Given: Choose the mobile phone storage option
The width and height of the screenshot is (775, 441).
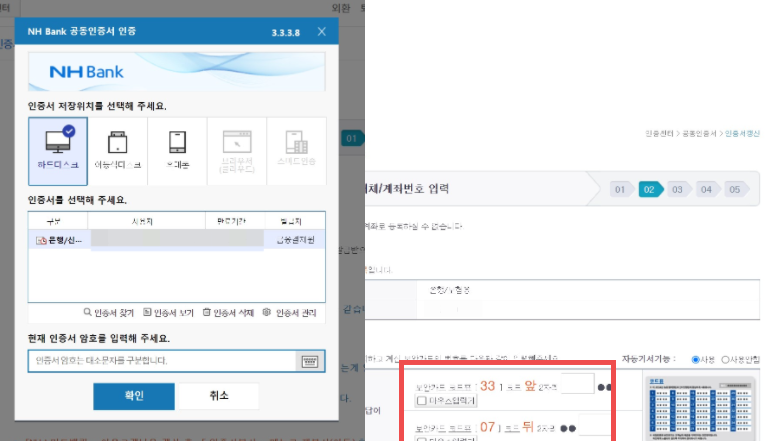Looking at the screenshot, I should (x=177, y=151).
